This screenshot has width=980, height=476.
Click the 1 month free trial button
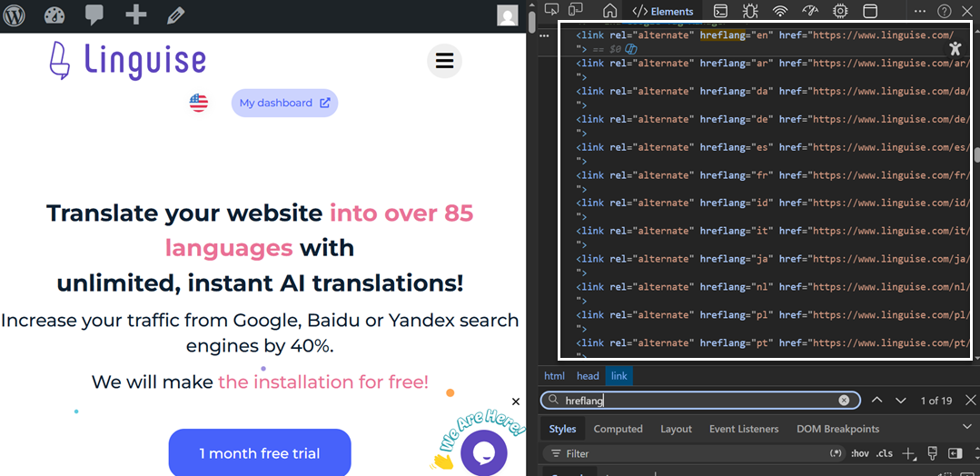[x=260, y=453]
